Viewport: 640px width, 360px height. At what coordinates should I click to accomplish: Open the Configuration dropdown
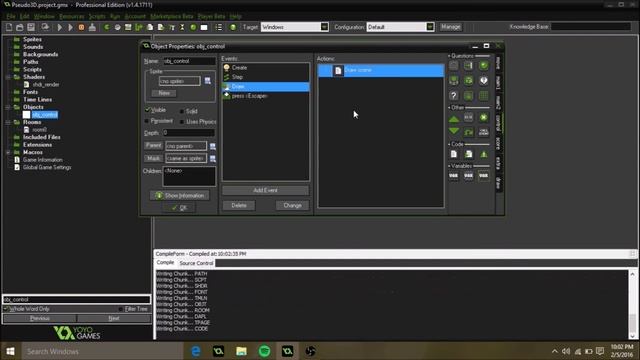[x=430, y=27]
